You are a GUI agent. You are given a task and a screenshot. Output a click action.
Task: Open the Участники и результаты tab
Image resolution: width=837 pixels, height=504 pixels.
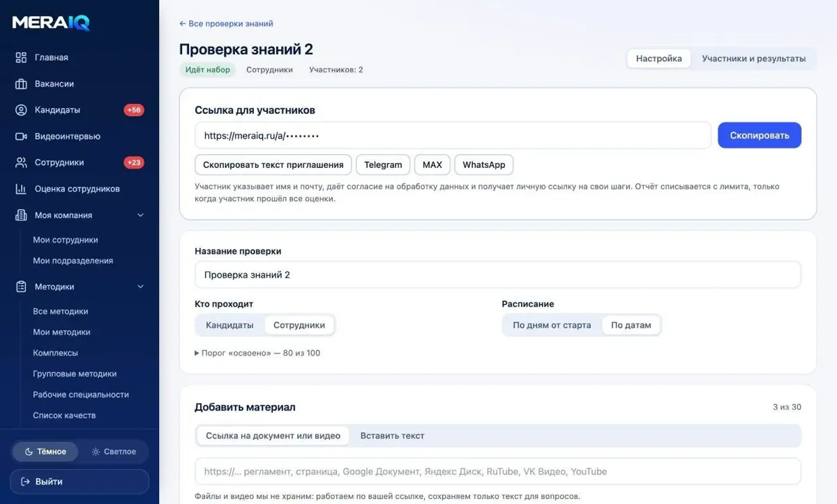754,59
